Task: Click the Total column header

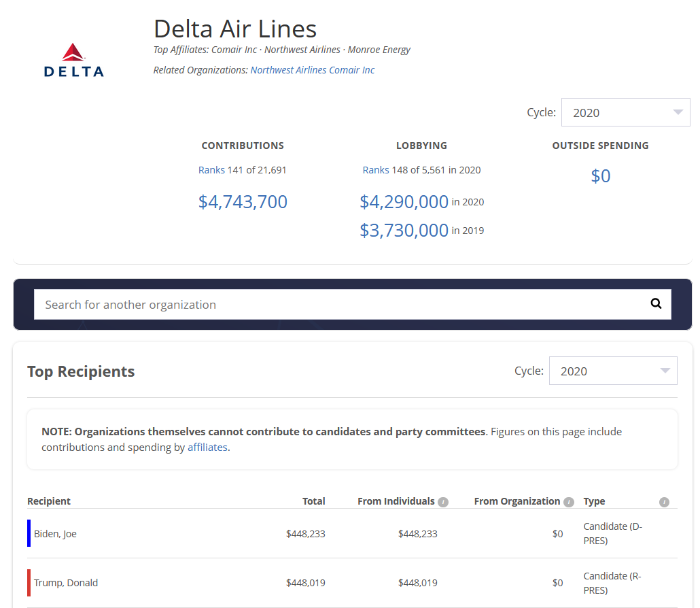Action: click(x=314, y=501)
